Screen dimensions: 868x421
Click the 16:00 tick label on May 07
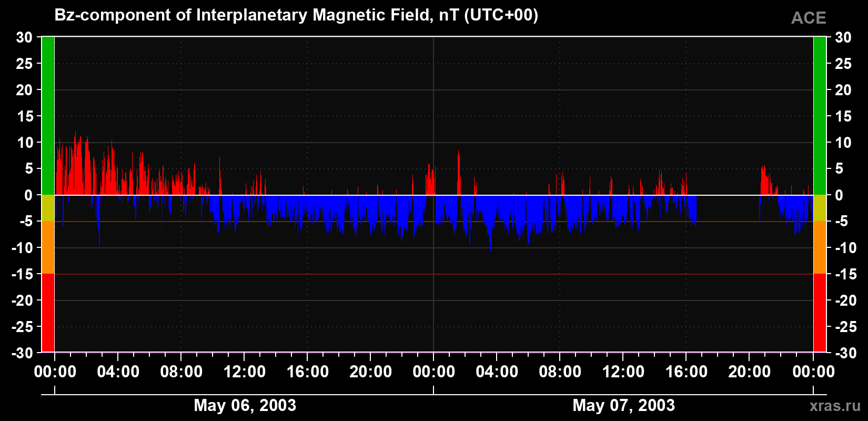coord(687,372)
